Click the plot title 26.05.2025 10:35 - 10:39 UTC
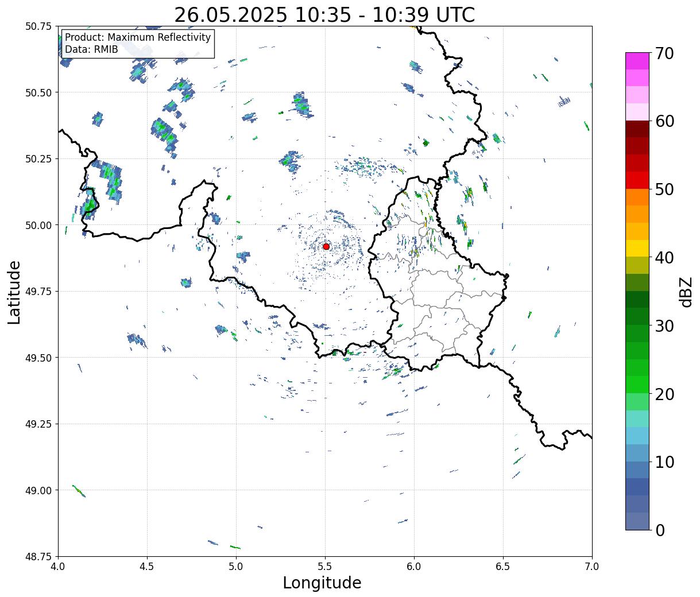The height and width of the screenshot is (597, 700). click(x=324, y=15)
